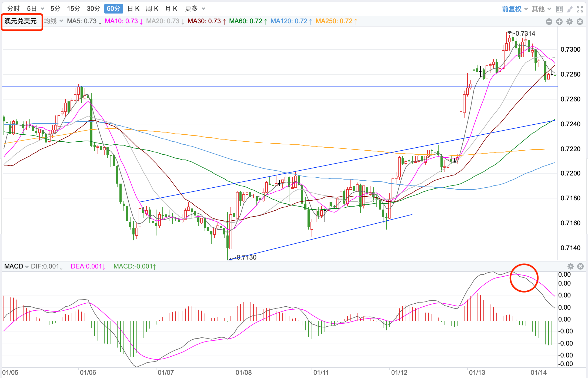Open the 更多 more timeframes dropdown
This screenshot has height=378, width=588.
[195, 9]
